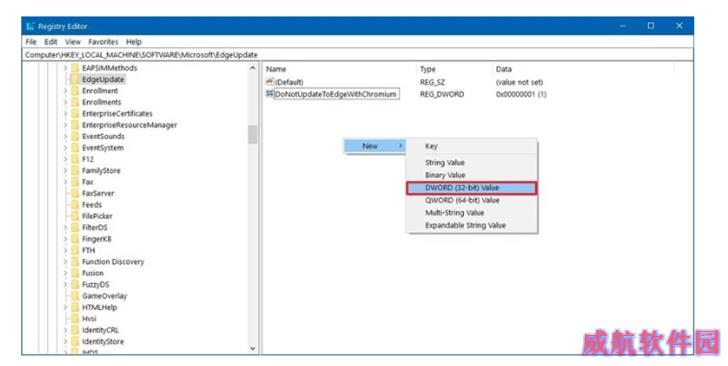This screenshot has height=366, width=728.
Task: Click the tree pane scrollbar thumb
Action: click(x=253, y=135)
